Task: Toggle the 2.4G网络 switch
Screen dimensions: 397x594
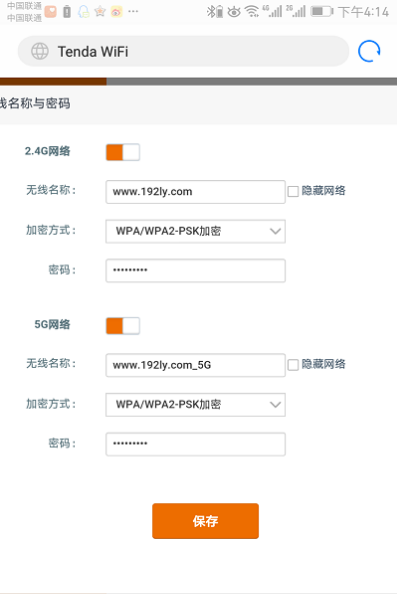Action: click(x=123, y=152)
